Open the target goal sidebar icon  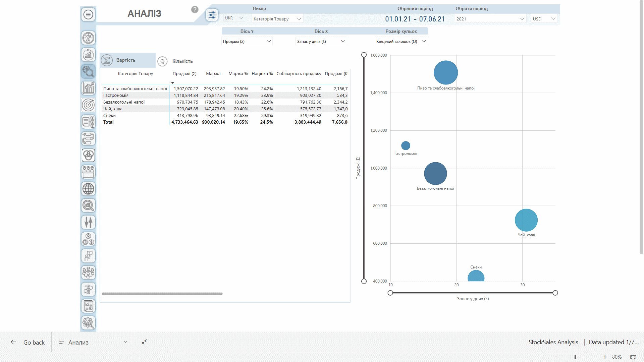[x=88, y=105]
